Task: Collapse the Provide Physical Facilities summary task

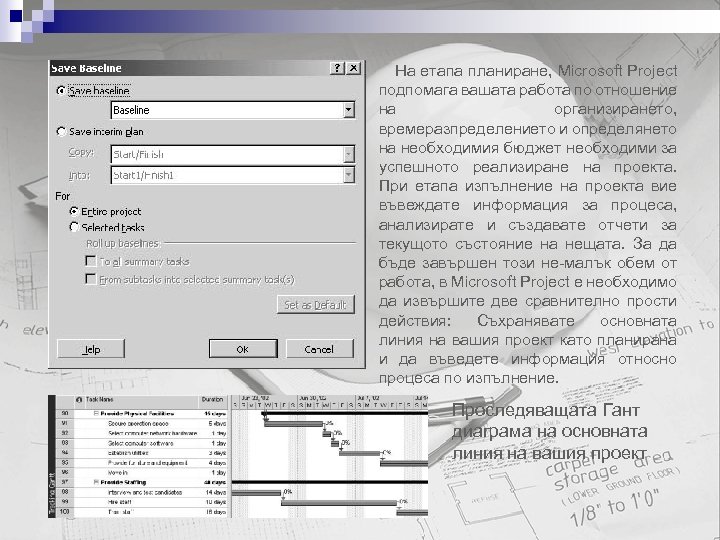Action: (96, 414)
